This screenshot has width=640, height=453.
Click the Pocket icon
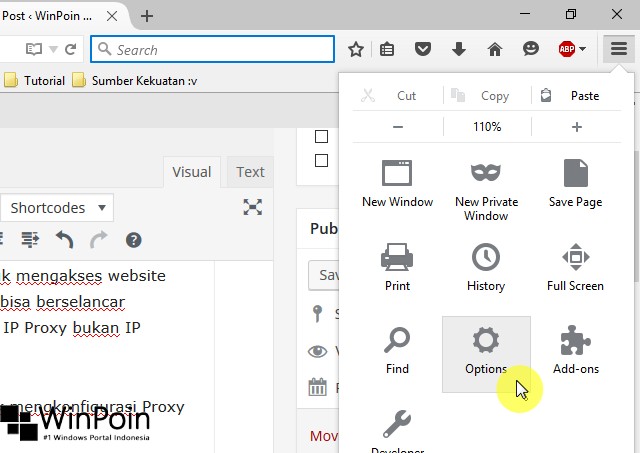coord(423,49)
